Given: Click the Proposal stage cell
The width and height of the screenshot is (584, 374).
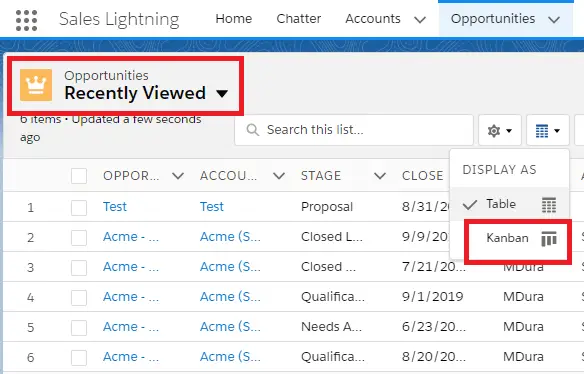Looking at the screenshot, I should pos(327,207).
